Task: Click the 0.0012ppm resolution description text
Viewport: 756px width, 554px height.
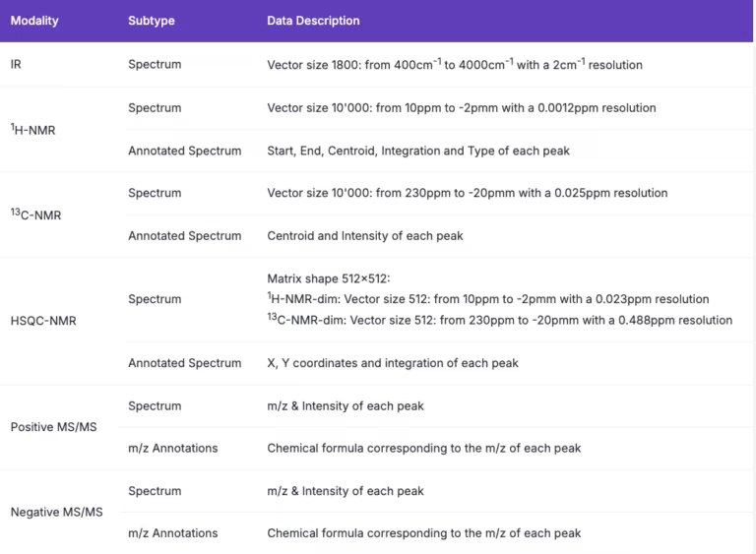Action: pos(461,108)
